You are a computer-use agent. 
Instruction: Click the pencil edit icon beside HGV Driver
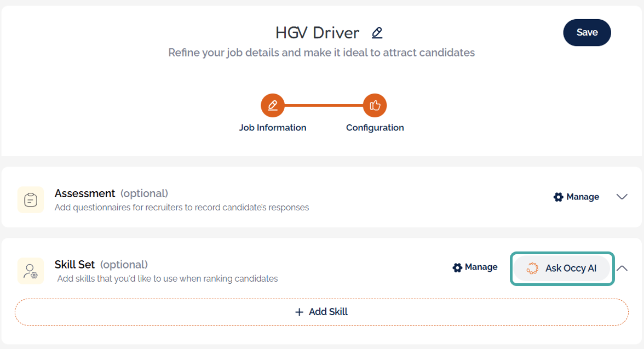click(x=377, y=33)
